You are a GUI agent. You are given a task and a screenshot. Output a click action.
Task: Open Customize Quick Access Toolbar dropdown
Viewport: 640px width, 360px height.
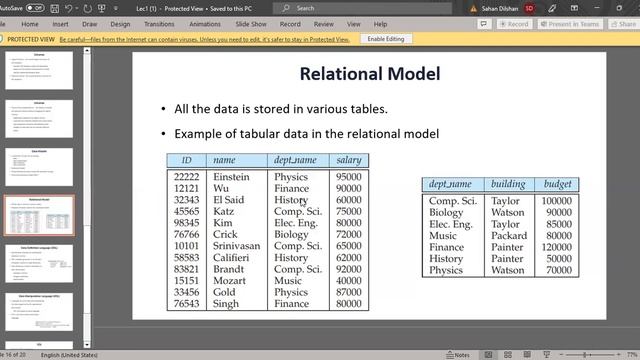pos(116,8)
